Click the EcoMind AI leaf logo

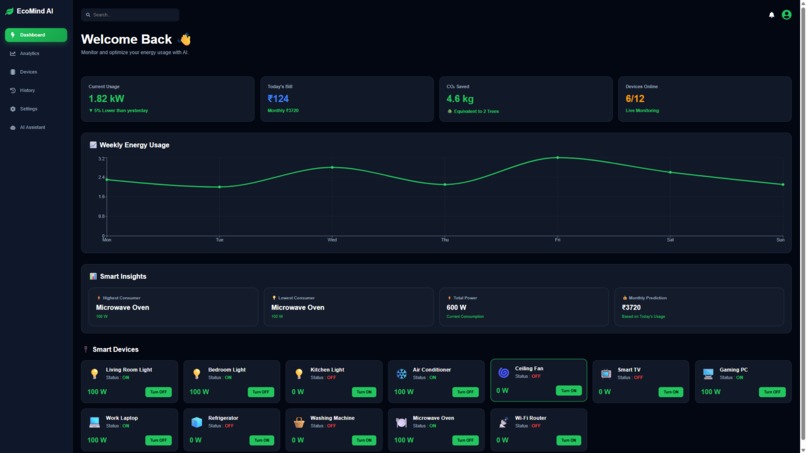click(x=9, y=11)
